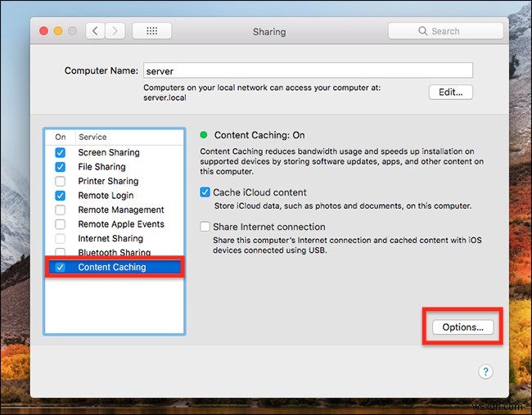Select Screen Sharing in the service list
Image resolution: width=532 pixels, height=415 pixels.
click(x=109, y=153)
